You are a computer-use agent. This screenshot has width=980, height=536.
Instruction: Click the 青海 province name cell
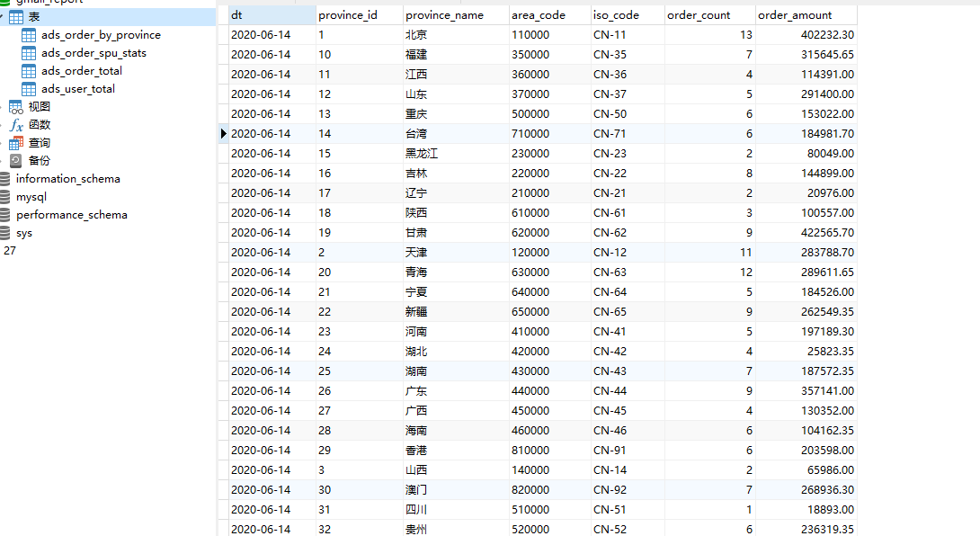pyautogui.click(x=456, y=272)
